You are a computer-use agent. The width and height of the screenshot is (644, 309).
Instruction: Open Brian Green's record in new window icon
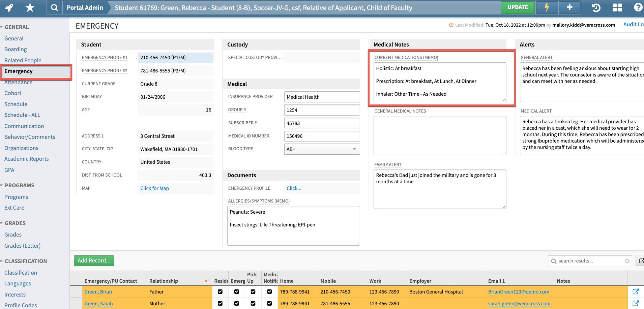[637, 292]
